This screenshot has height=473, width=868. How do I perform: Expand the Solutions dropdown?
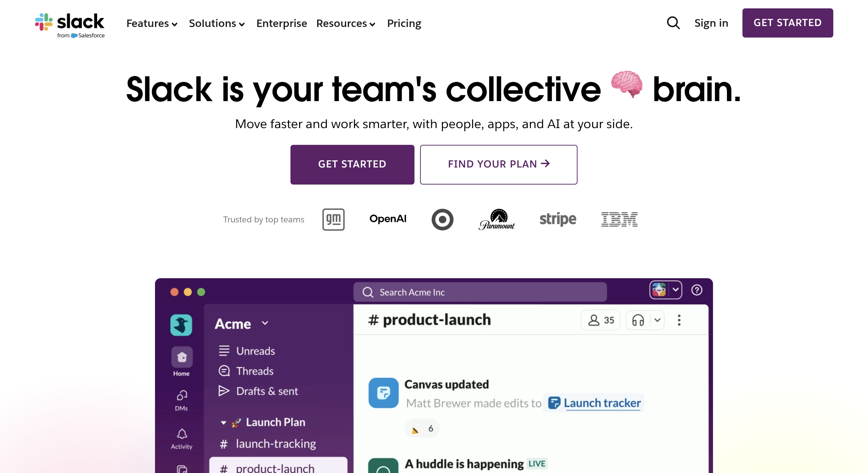217,24
